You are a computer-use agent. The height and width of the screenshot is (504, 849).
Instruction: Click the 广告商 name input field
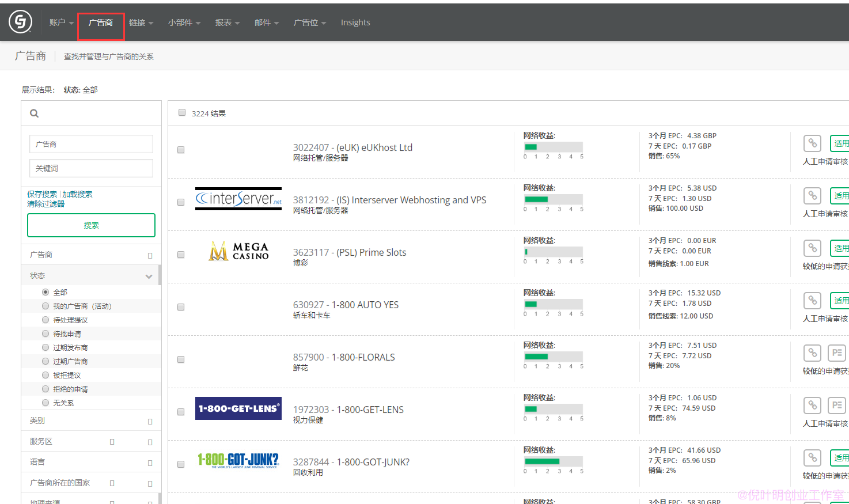(91, 144)
